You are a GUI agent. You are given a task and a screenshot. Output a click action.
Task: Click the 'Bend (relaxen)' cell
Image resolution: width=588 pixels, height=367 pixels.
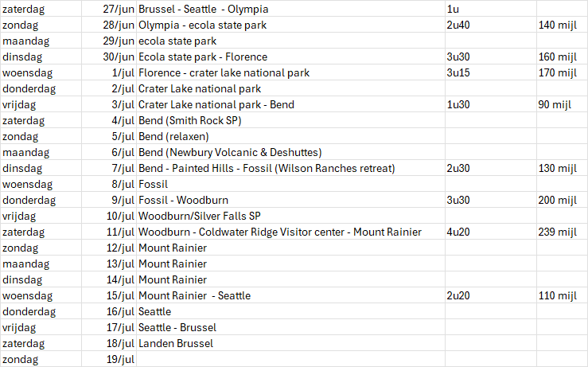click(x=174, y=137)
